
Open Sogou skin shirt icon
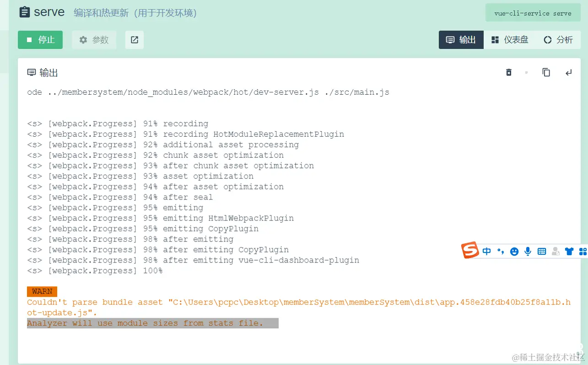[x=569, y=251]
